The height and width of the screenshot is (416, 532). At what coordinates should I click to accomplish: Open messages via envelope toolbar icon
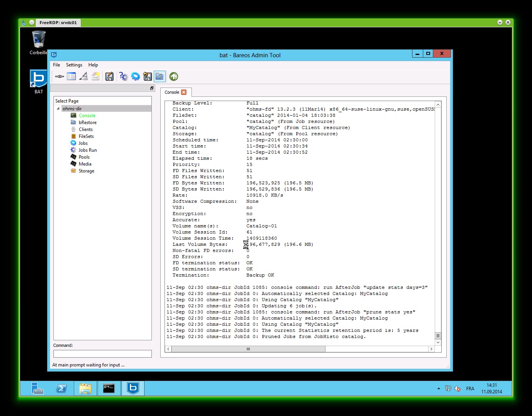pos(96,76)
